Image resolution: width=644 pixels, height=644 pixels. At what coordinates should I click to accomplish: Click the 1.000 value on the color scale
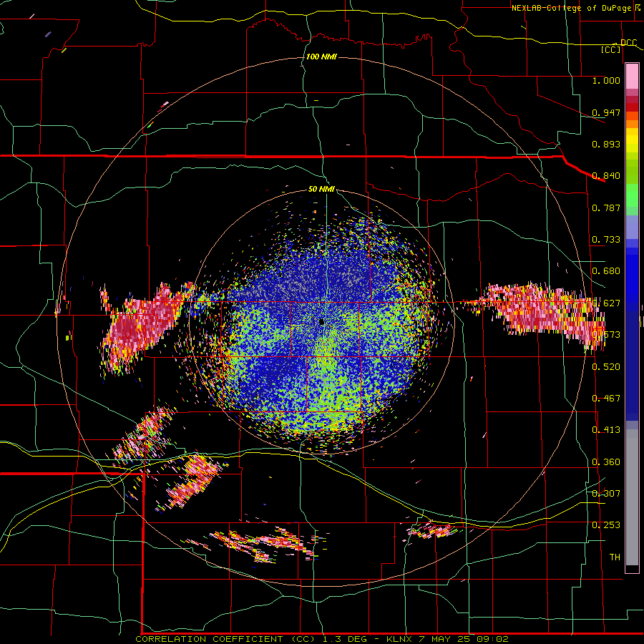tap(606, 80)
